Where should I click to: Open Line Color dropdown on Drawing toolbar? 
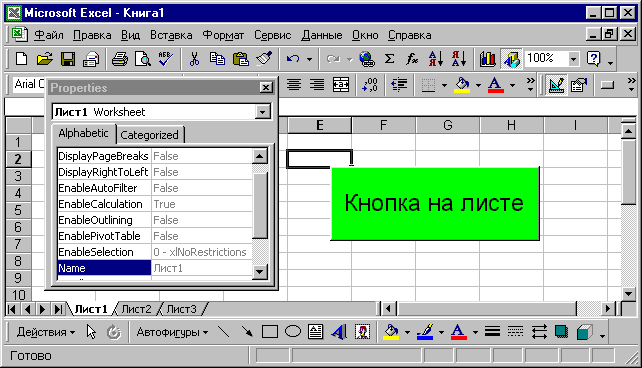441,332
